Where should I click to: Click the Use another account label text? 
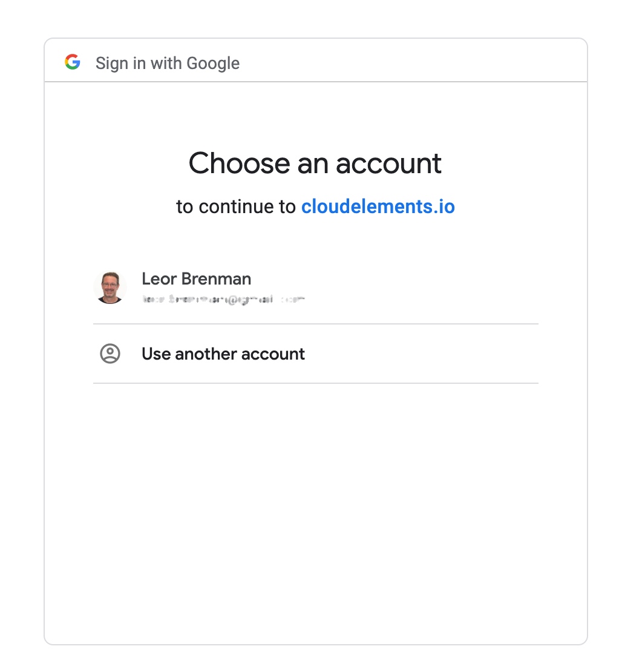(x=223, y=354)
